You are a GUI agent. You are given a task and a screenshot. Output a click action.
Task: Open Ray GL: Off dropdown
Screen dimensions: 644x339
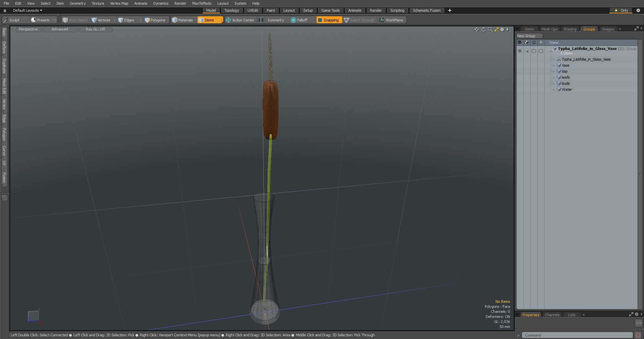[x=95, y=29]
